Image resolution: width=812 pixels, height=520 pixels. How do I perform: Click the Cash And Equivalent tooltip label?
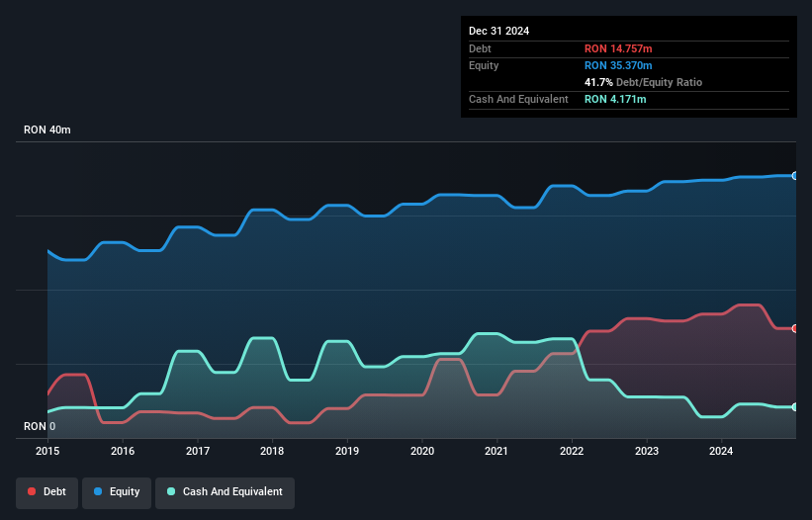click(518, 99)
